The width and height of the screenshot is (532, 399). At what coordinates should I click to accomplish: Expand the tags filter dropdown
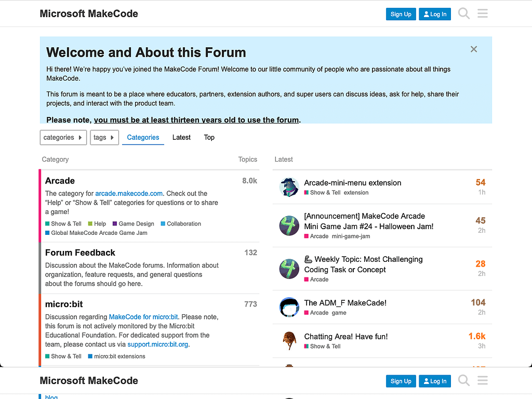(104, 137)
